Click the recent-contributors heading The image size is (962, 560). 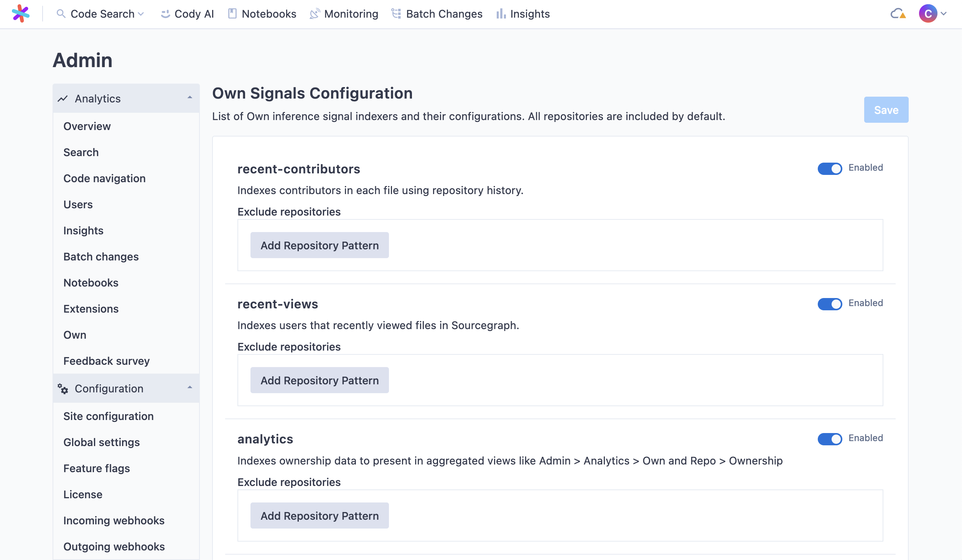299,169
